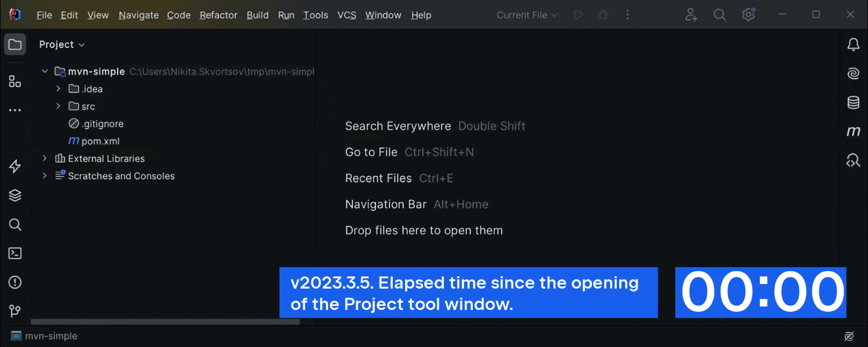This screenshot has width=868, height=347.
Task: Open the Database tool window
Action: pyautogui.click(x=853, y=103)
